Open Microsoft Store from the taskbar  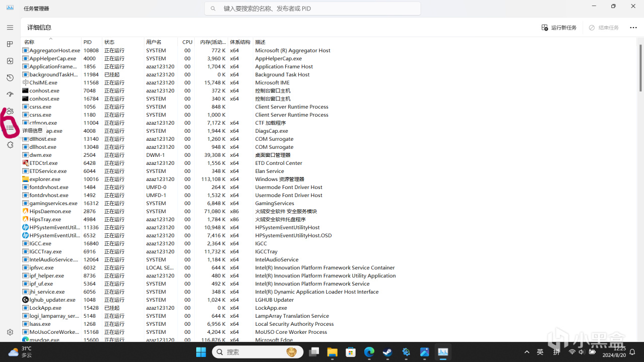click(350, 352)
